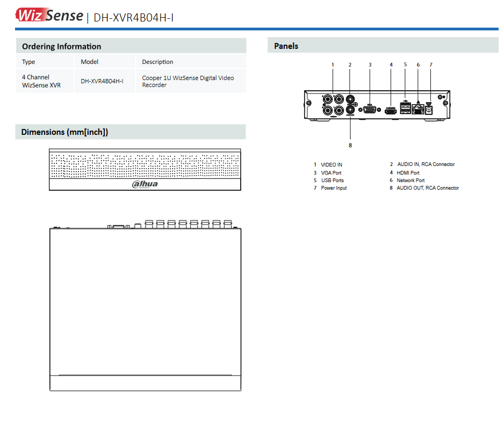
Task: Click the network port in rear panel diagram
Action: (x=418, y=109)
